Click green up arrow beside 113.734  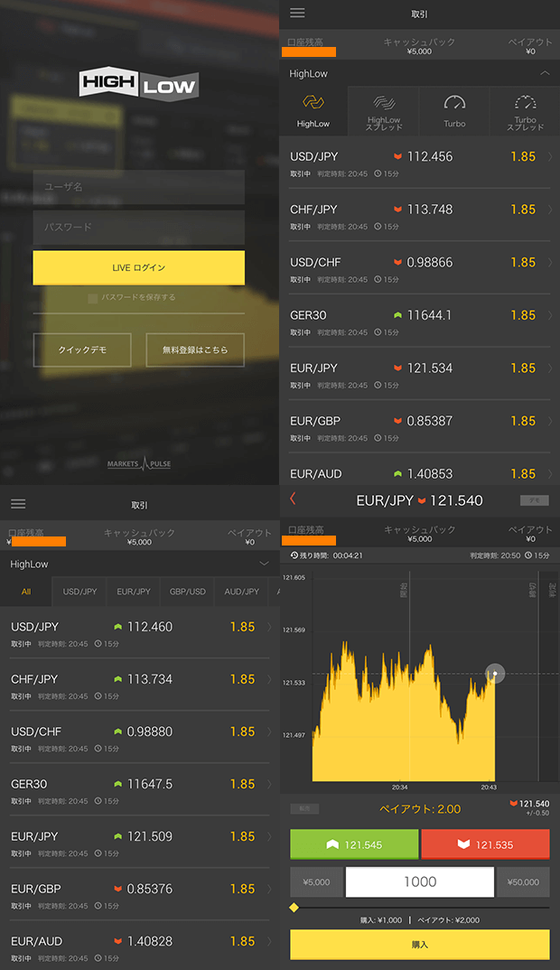tap(117, 679)
